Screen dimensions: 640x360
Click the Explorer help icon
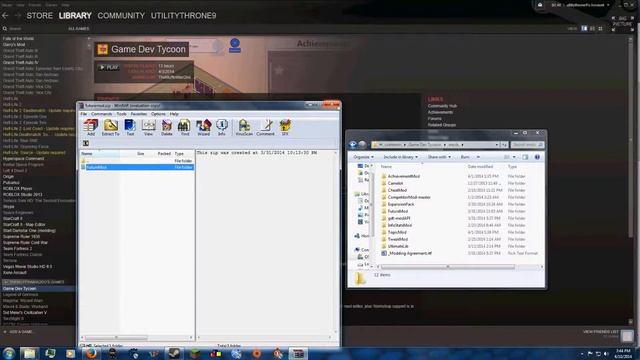click(537, 157)
